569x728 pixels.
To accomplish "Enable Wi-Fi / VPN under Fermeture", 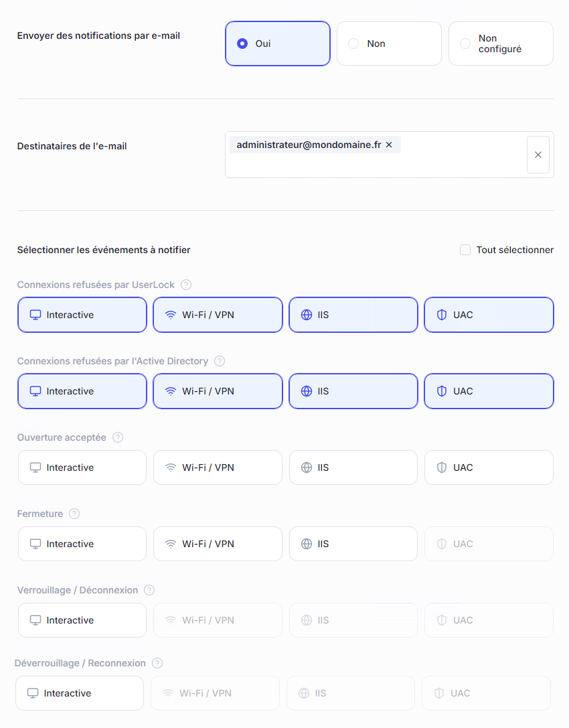I will tap(218, 544).
